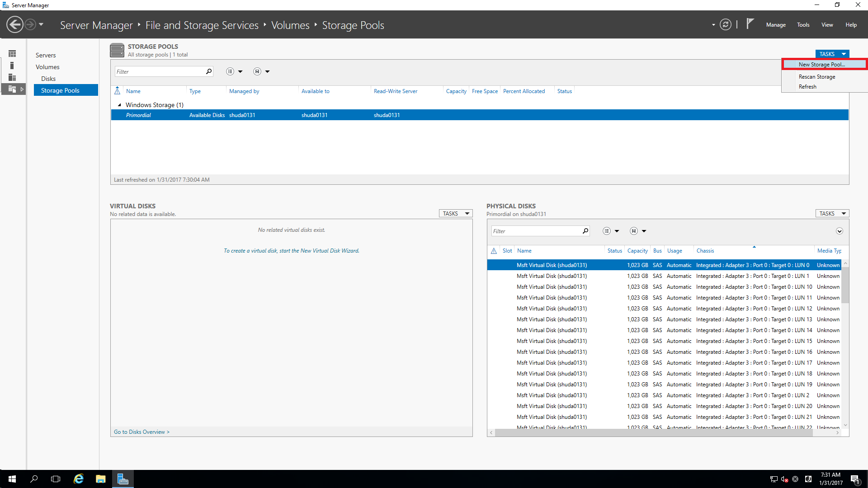
Task: Select the Primordial storage pool row
Action: click(x=480, y=115)
